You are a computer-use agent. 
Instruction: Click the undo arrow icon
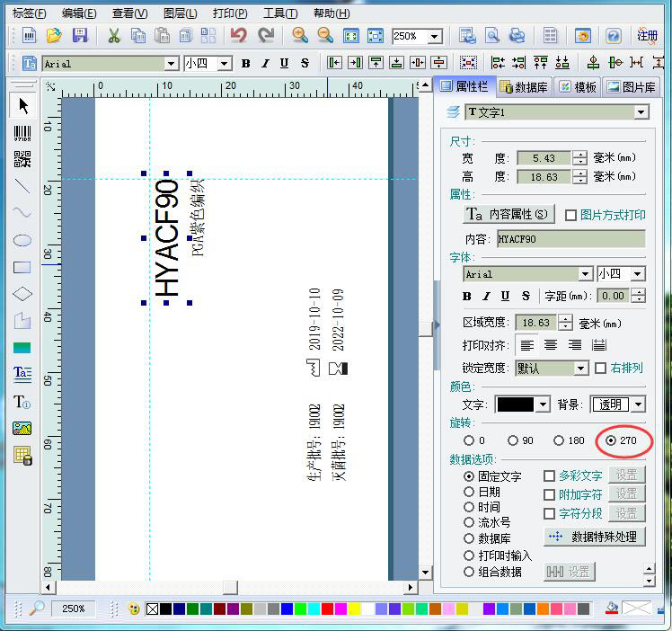pos(238,36)
